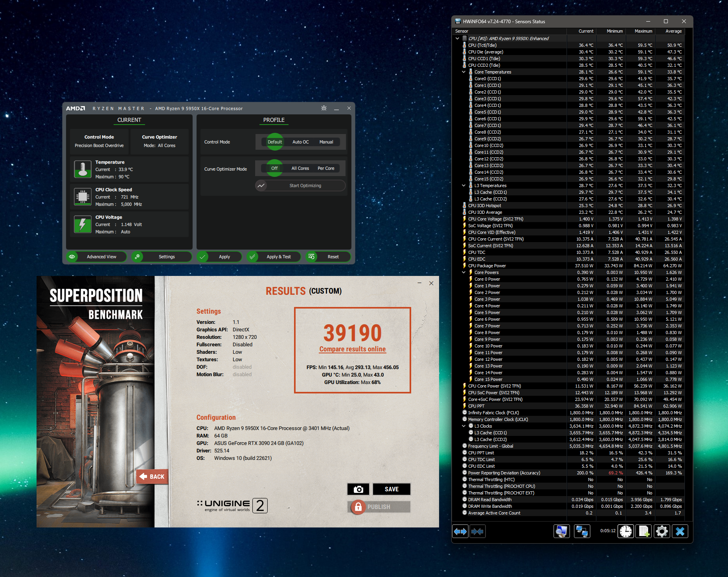This screenshot has height=577, width=728.
Task: Switch to the PROFILE tab in Ryzen Master
Action: [x=274, y=120]
